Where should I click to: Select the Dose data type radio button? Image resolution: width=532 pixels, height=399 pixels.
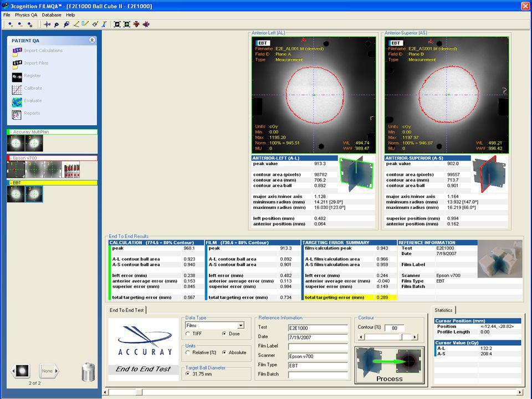[224, 334]
